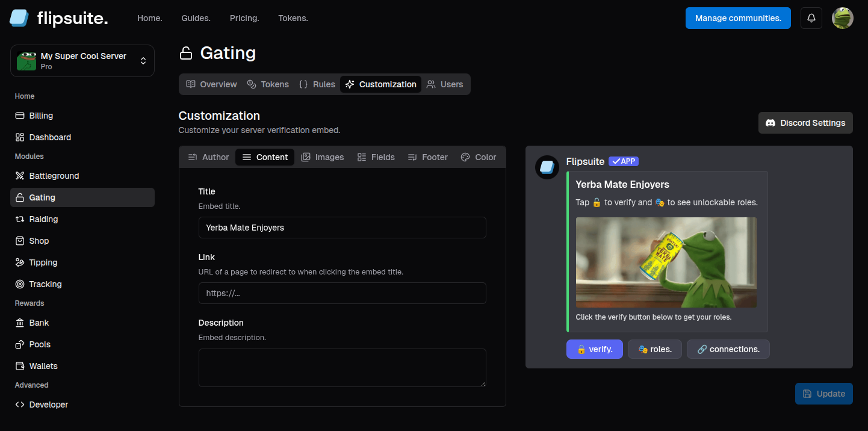Screen dimensions: 868x431
Task: Open the Images embed tab
Action: click(x=323, y=157)
